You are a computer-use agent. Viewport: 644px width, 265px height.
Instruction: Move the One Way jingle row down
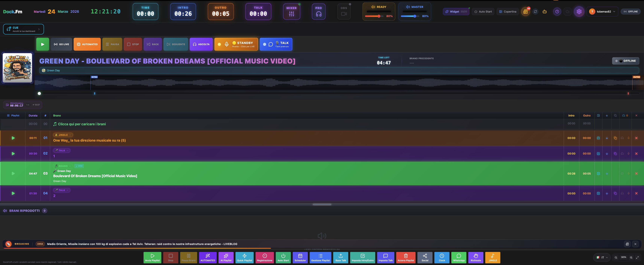click(x=607, y=138)
